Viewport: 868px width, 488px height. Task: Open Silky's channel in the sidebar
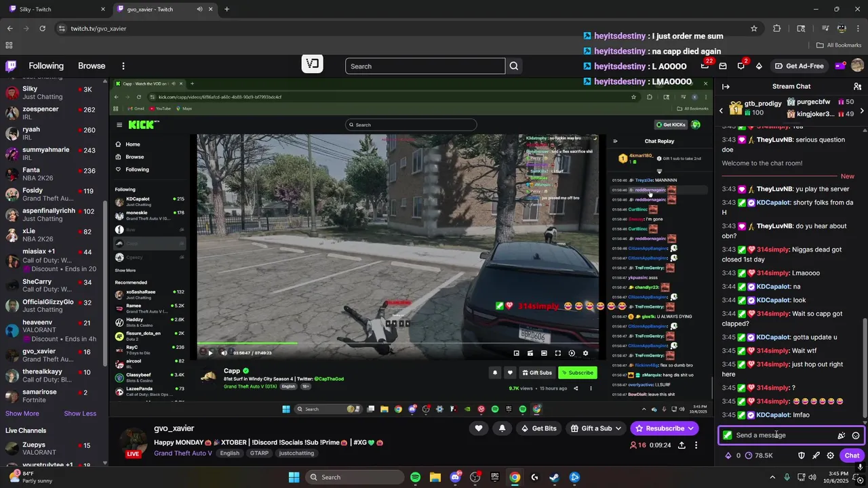[52, 93]
